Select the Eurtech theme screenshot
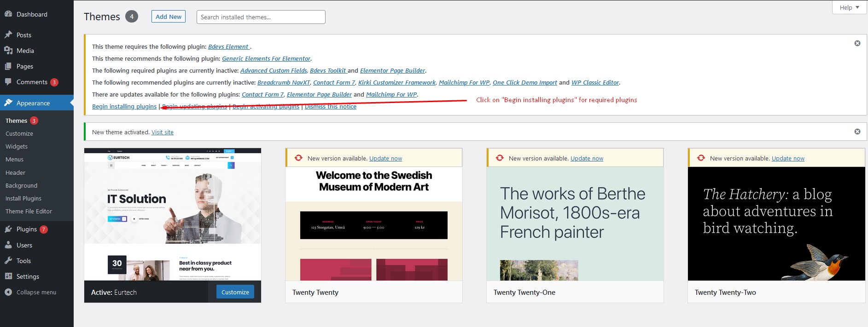The height and width of the screenshot is (327, 868). coord(173,214)
